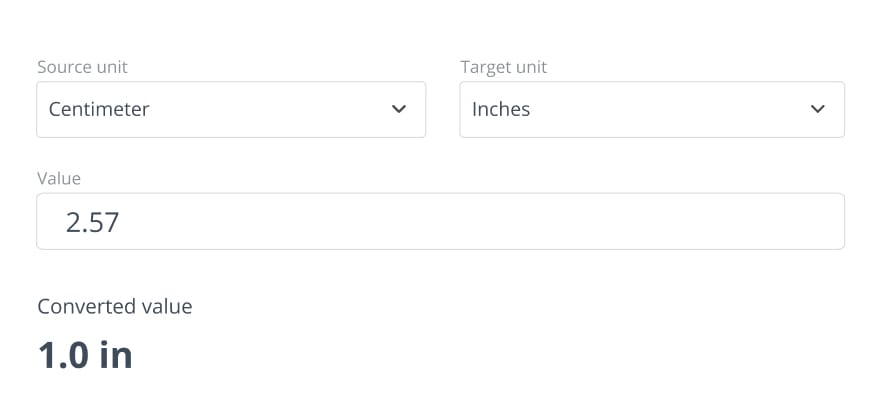Image resolution: width=882 pixels, height=398 pixels.
Task: Open the Source unit dropdown
Action: click(231, 109)
